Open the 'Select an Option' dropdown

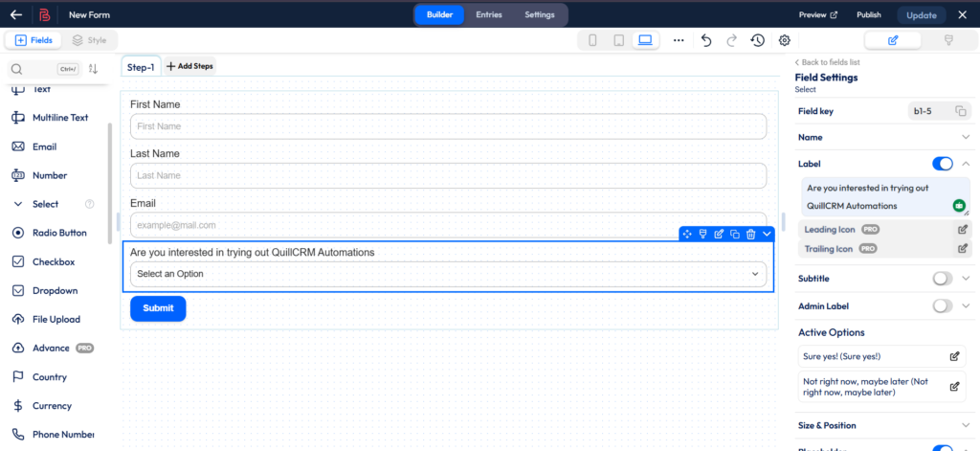click(448, 274)
